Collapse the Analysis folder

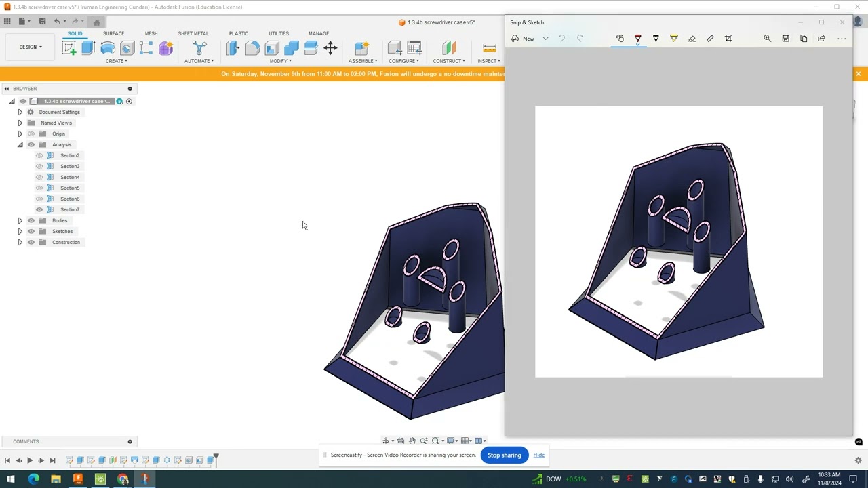pyautogui.click(x=20, y=144)
